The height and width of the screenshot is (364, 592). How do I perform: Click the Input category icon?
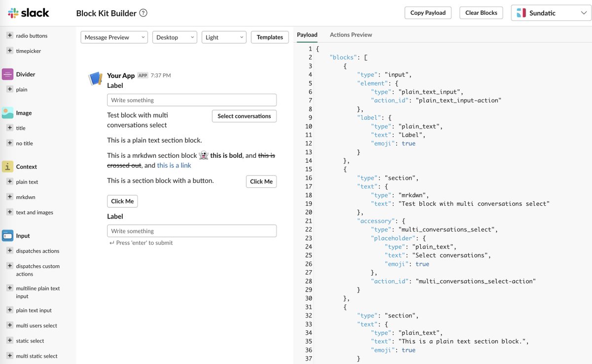(7, 236)
